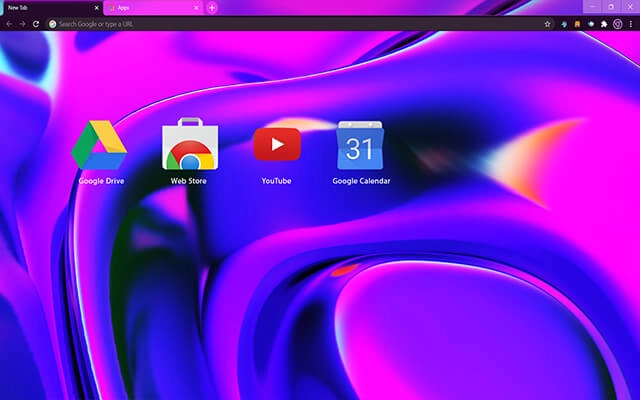Minimize the Chrome window
This screenshot has width=640, height=400.
[592, 7]
